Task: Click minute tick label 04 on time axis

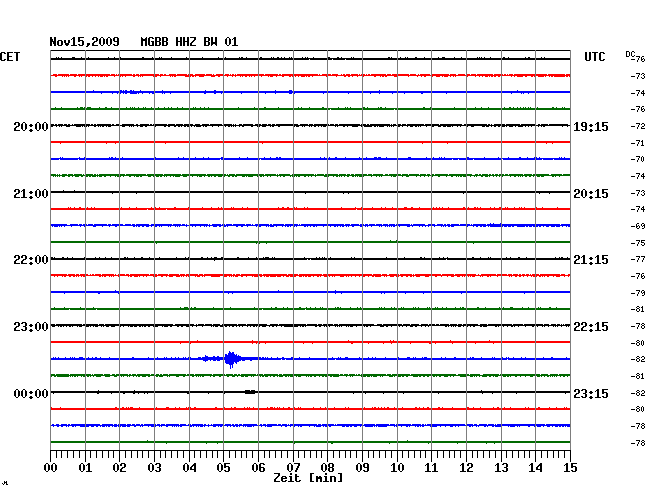Action: tap(189, 468)
